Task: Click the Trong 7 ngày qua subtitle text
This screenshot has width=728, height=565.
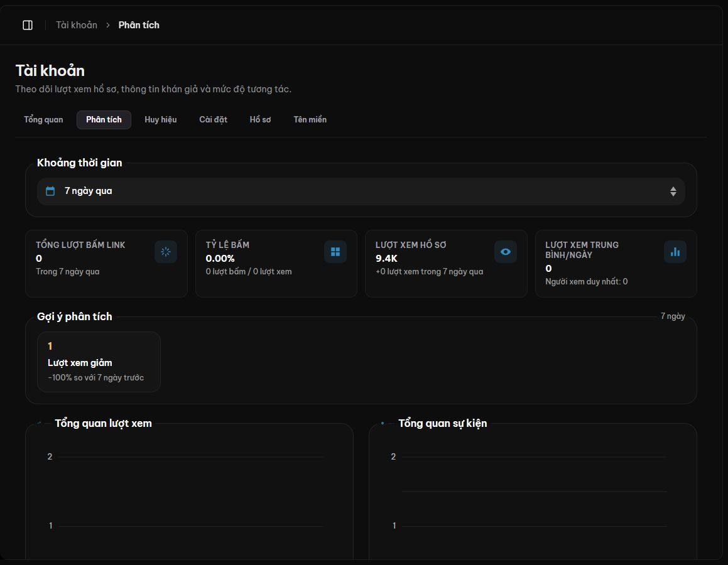Action: click(68, 272)
